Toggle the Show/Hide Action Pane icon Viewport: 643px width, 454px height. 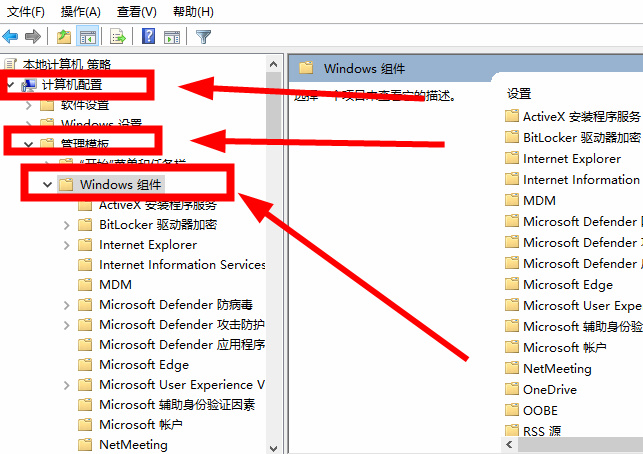click(x=172, y=37)
